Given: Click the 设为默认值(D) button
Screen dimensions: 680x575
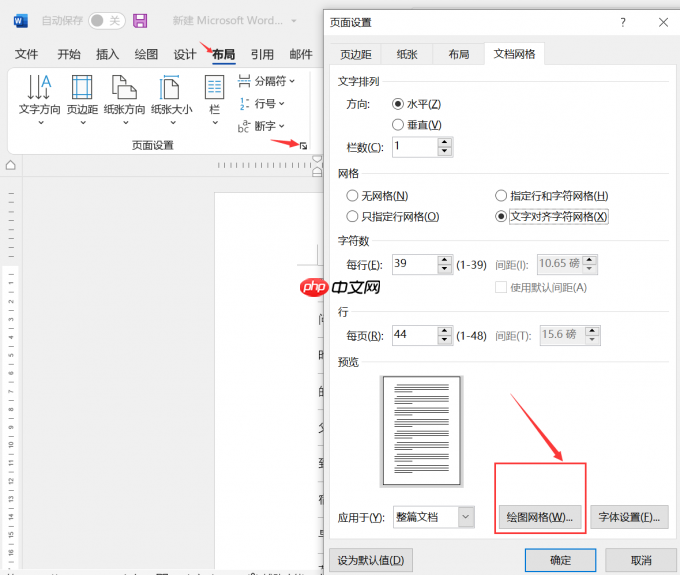Looking at the screenshot, I should 371,560.
